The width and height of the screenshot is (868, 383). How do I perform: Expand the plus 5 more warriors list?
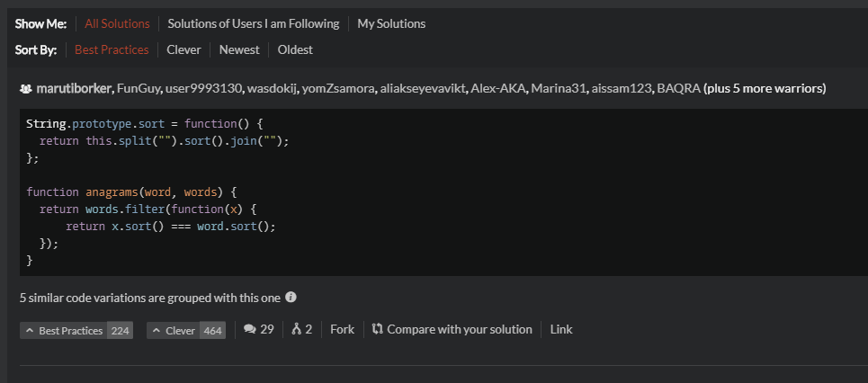[x=765, y=88]
